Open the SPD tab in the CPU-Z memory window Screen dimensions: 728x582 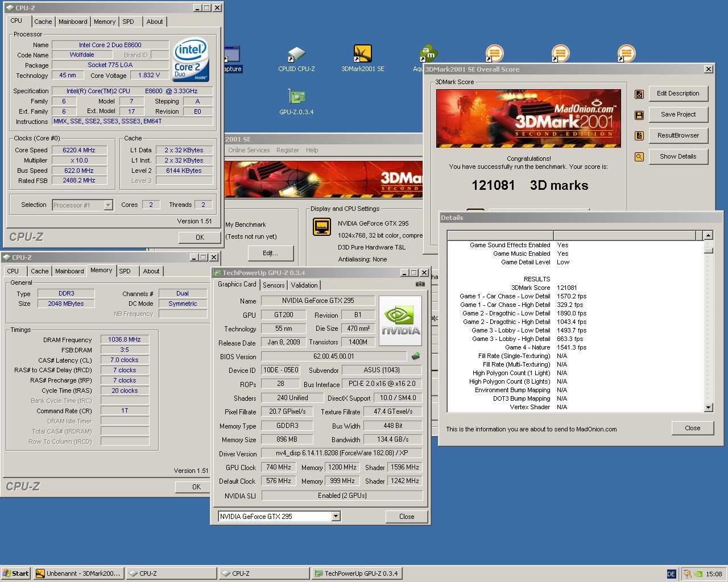point(125,271)
